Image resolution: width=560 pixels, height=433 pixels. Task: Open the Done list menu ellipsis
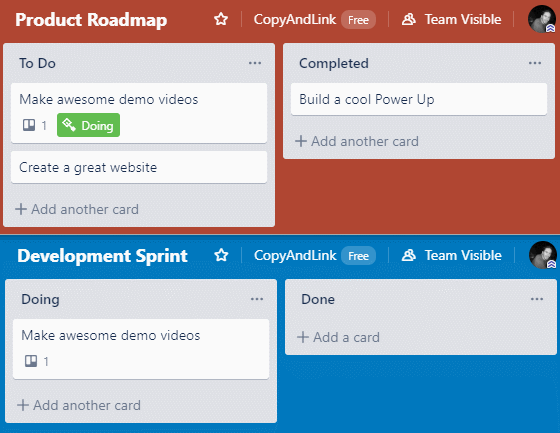[x=537, y=299]
